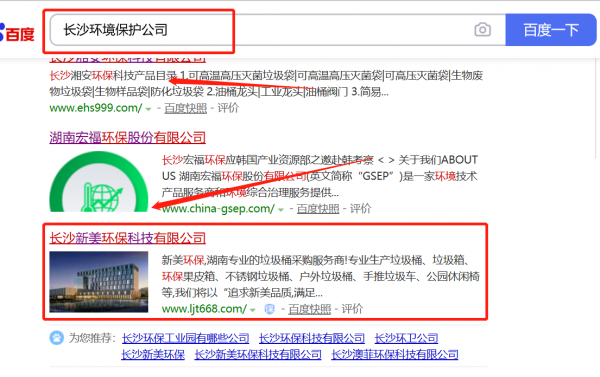600x377 pixels.
Task: Expand dropdown arrow after www.ljt668.com
Action: [x=253, y=310]
